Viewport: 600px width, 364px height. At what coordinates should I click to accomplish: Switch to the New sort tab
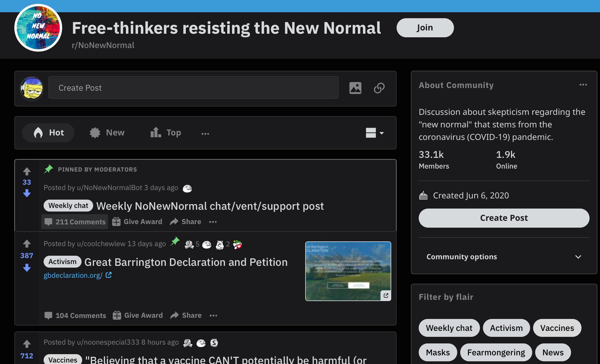click(107, 132)
